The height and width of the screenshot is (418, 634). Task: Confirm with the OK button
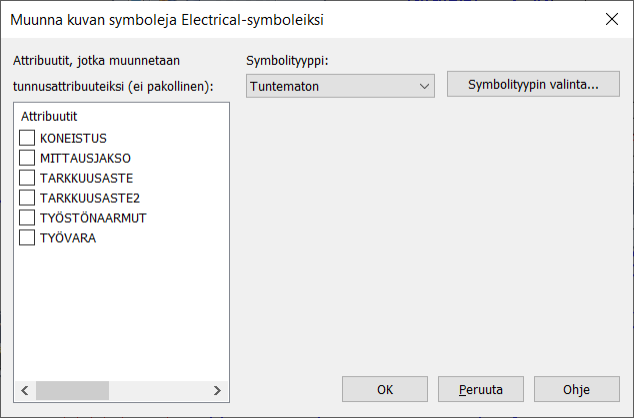tap(385, 389)
